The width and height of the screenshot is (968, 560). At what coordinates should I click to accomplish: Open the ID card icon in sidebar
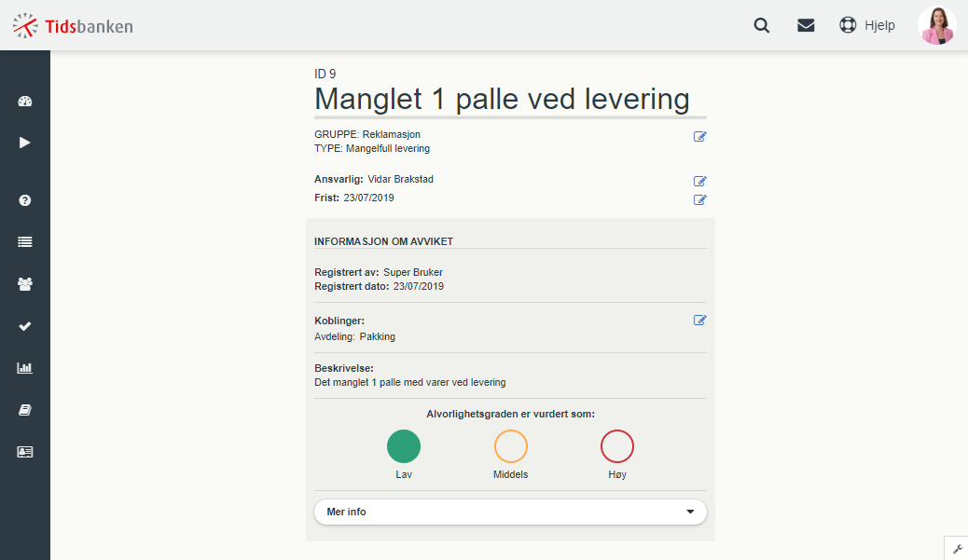tap(24, 452)
